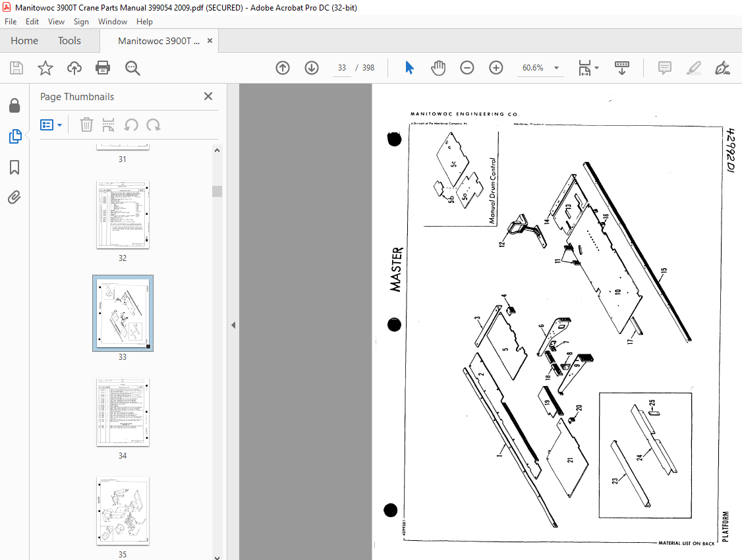The image size is (742, 560).
Task: Open the 60.6% zoom level dropdown
Action: tap(557, 68)
